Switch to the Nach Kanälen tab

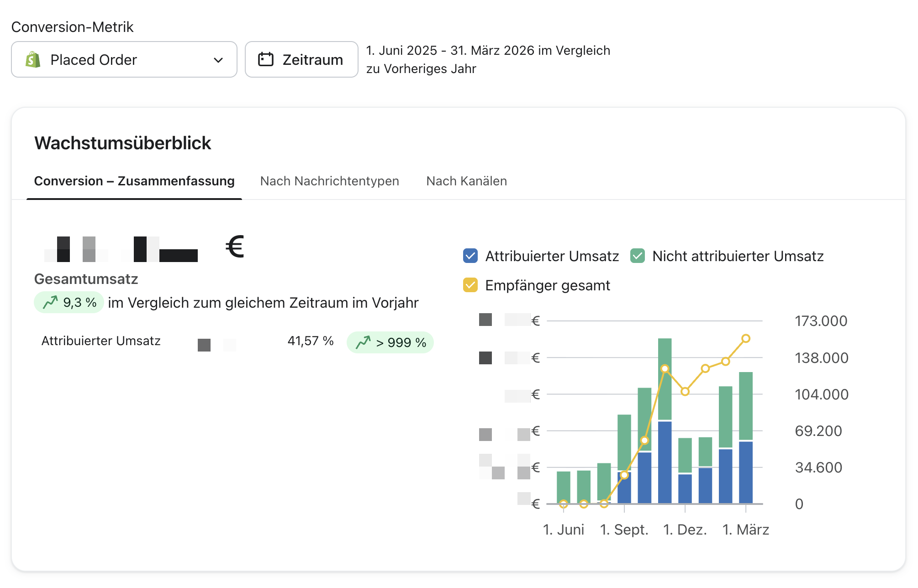466,181
